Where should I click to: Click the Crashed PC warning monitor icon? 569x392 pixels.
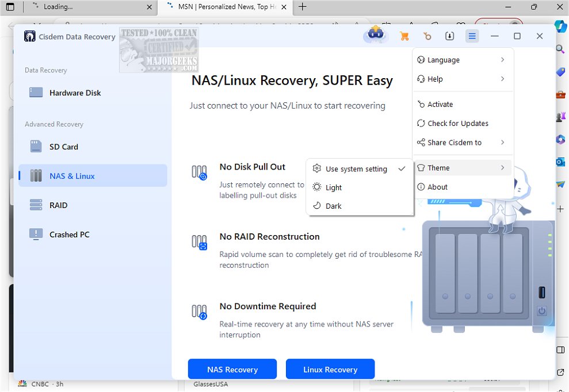click(x=36, y=235)
